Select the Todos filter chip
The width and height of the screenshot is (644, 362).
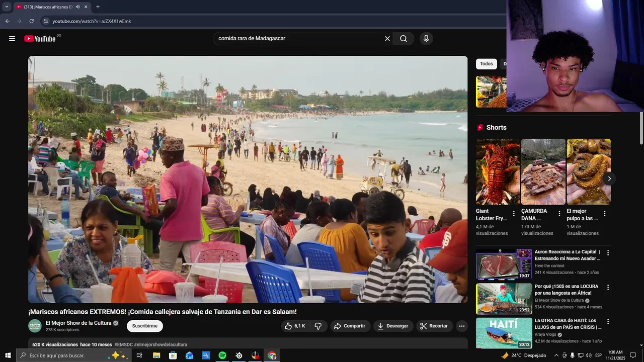click(x=487, y=64)
